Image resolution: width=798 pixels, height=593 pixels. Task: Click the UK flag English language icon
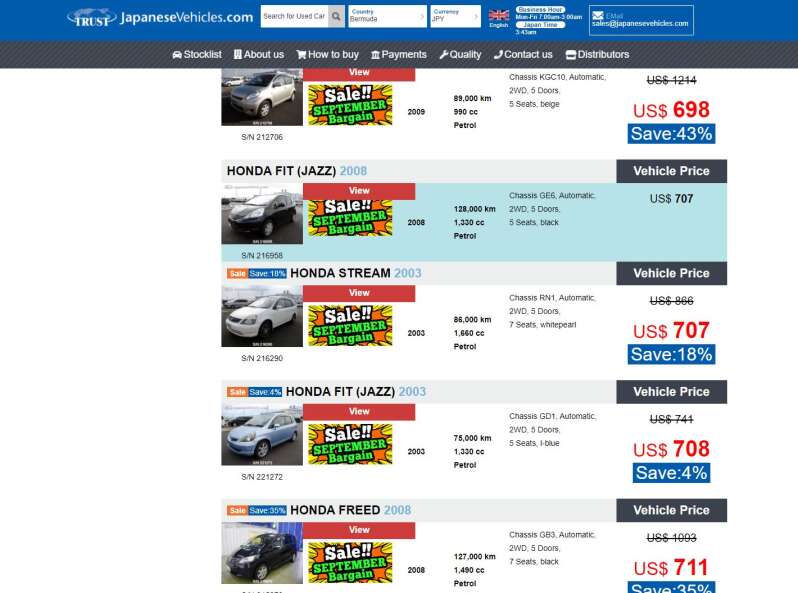point(499,15)
